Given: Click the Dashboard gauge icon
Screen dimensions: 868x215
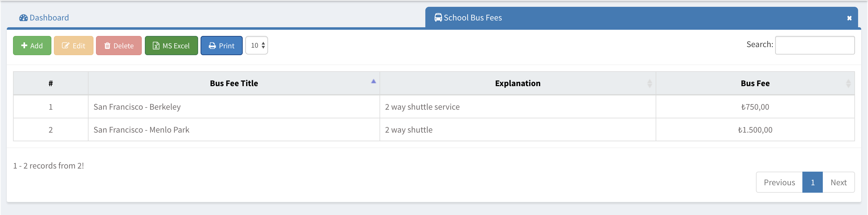Looking at the screenshot, I should [23, 18].
